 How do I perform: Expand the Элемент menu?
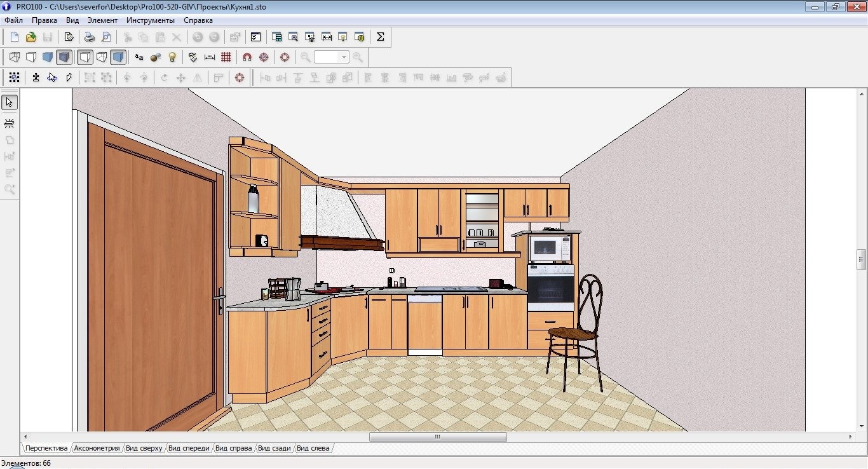click(x=102, y=20)
